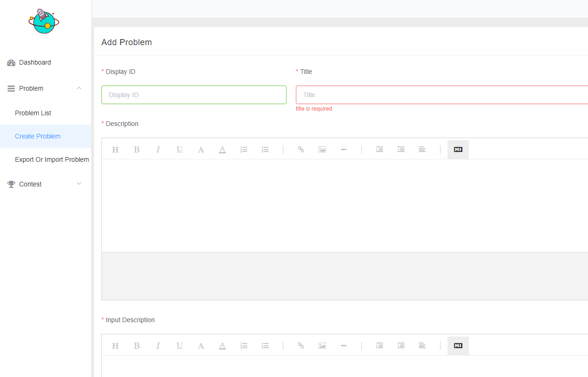The width and height of the screenshot is (588, 377).
Task: Insert image in Description editor
Action: pos(322,150)
